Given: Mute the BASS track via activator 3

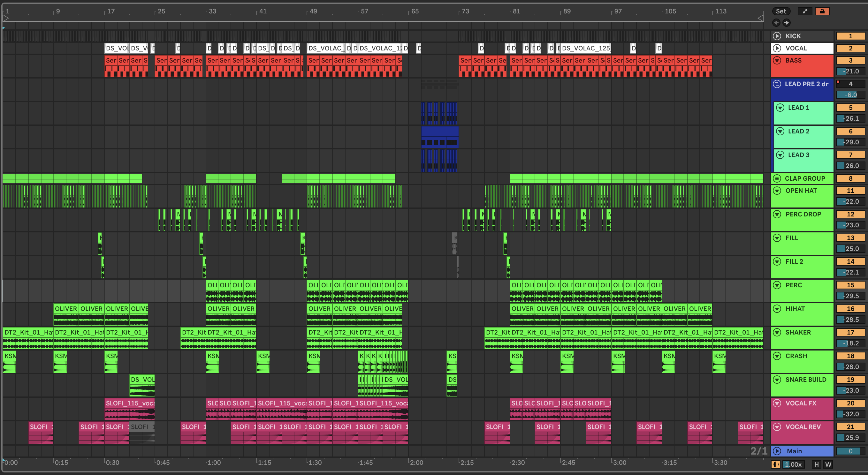Looking at the screenshot, I should pos(850,60).
